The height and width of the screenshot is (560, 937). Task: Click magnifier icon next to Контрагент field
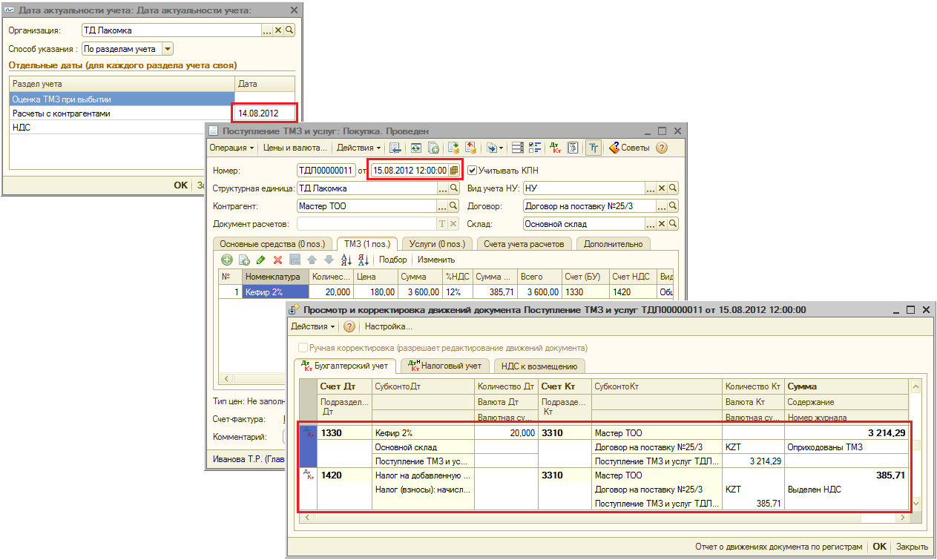[455, 205]
